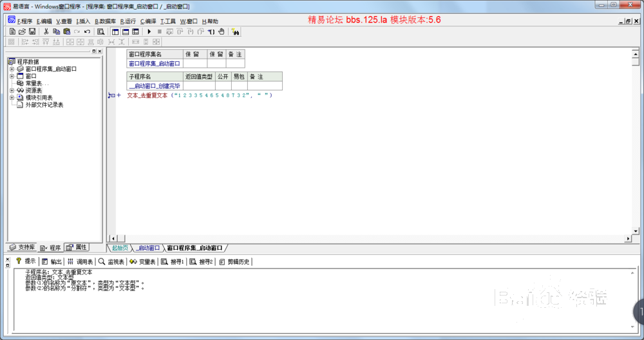
Task: Expand the 窗口程序集_启动窗口 tree node
Action: [x=12, y=69]
